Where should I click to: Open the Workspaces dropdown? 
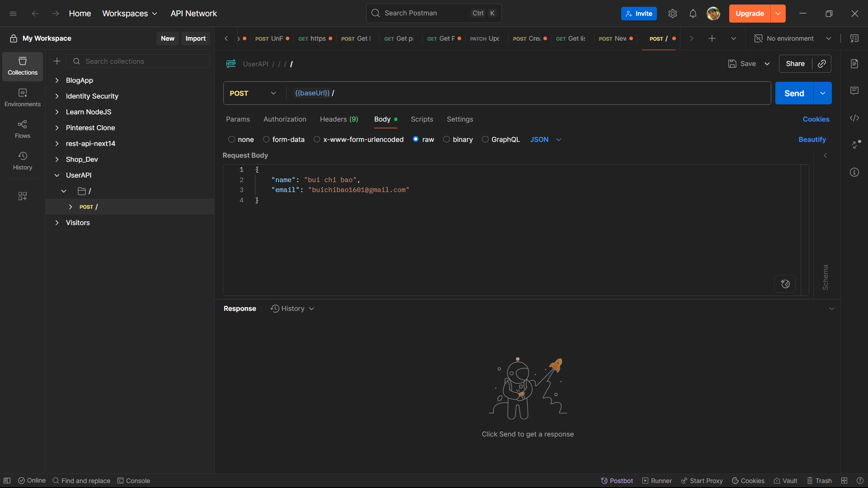click(x=130, y=14)
